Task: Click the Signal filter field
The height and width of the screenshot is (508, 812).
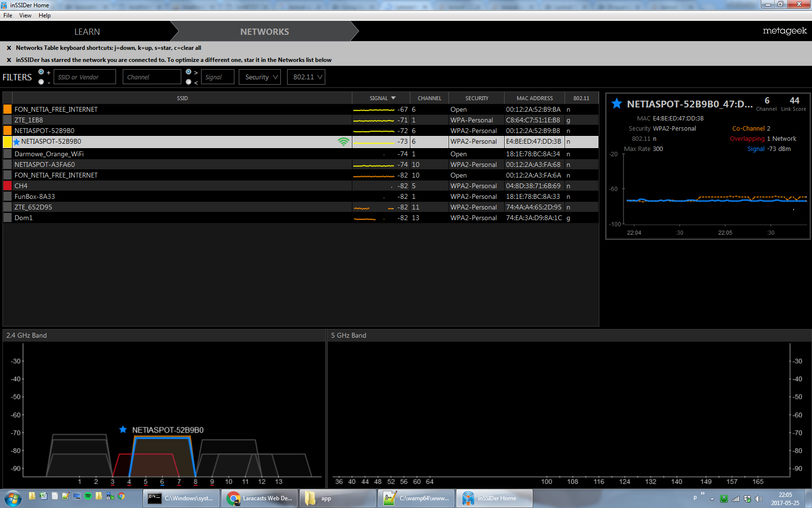Action: (217, 77)
